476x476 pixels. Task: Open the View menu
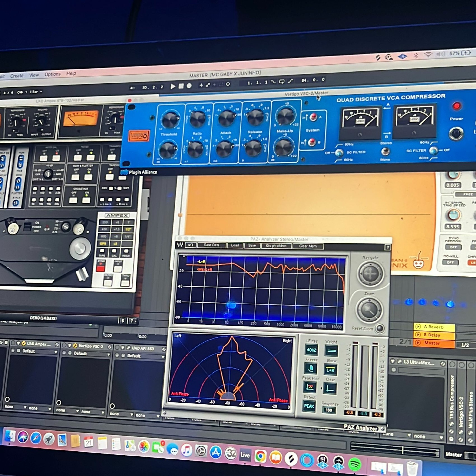34,75
